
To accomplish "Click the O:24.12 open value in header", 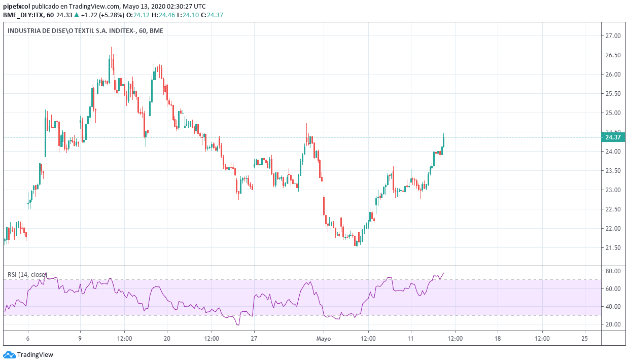I will point(137,15).
